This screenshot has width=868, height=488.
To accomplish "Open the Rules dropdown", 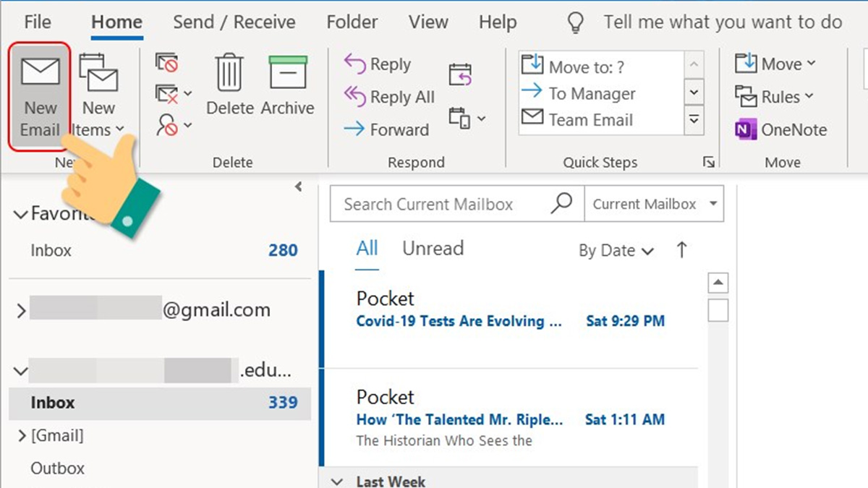I will (774, 96).
